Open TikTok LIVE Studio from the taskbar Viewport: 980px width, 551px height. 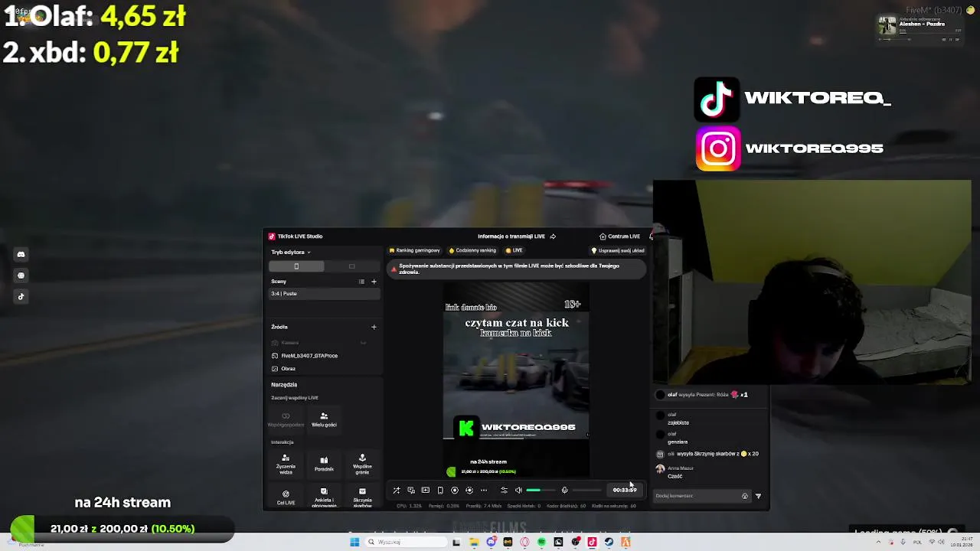click(x=592, y=542)
